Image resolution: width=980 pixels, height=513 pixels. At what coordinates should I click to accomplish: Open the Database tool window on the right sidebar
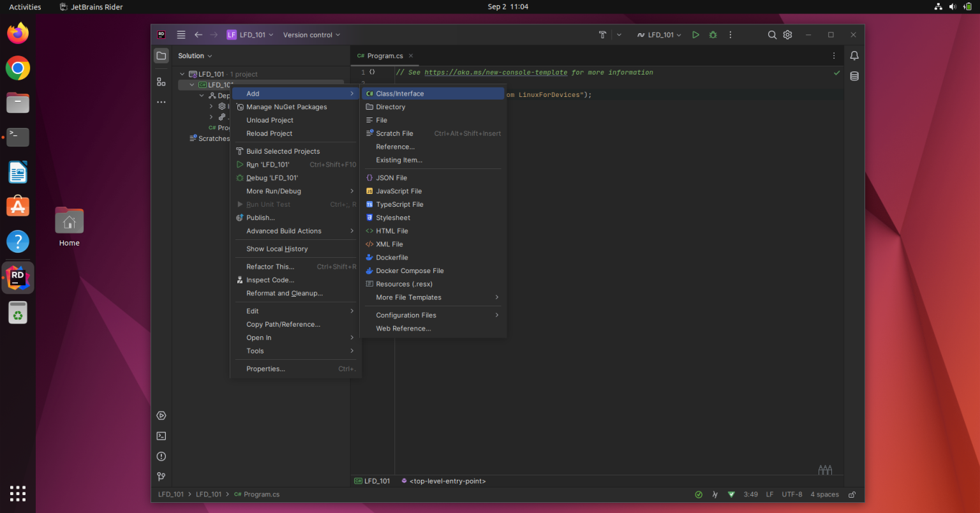(854, 76)
